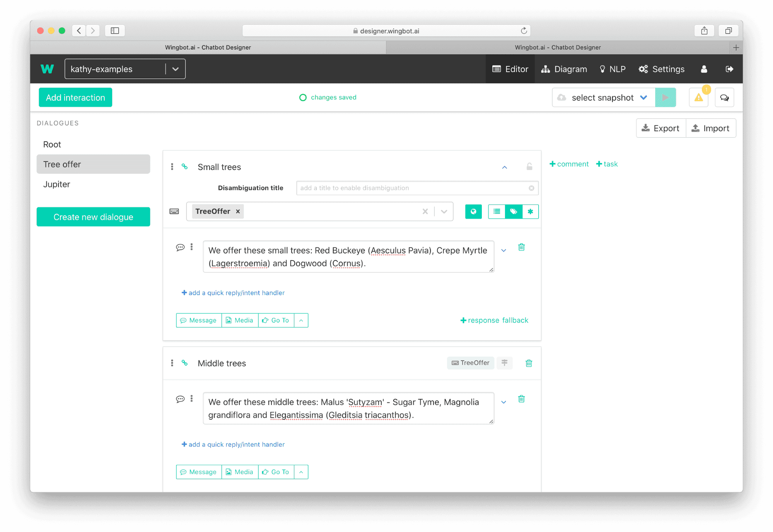
Task: Click the Wingbot W logo
Action: 47,69
